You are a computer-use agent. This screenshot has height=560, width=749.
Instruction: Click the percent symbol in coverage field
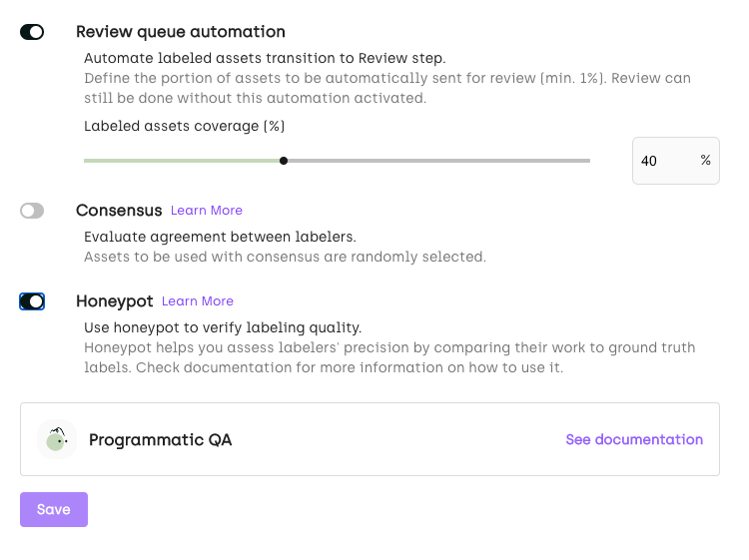(705, 160)
